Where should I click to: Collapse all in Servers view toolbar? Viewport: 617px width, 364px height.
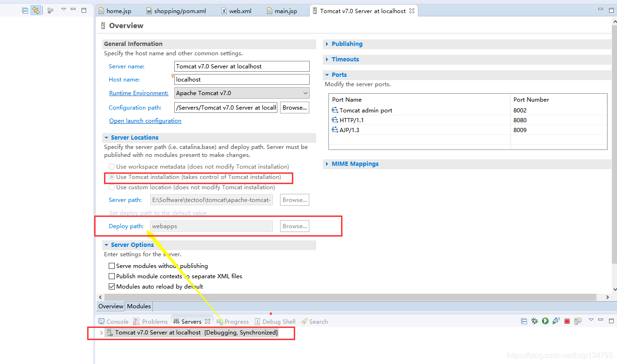coord(524,321)
